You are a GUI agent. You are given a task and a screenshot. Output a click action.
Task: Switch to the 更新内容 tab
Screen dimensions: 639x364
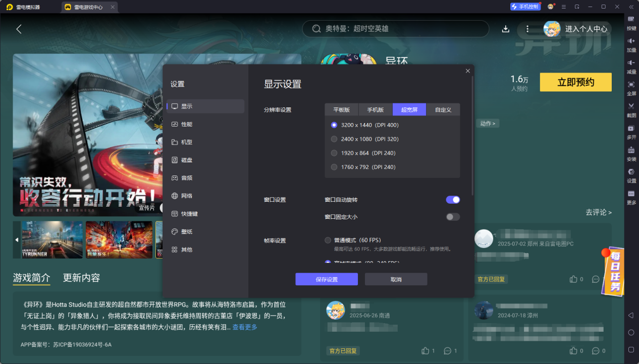click(x=82, y=278)
